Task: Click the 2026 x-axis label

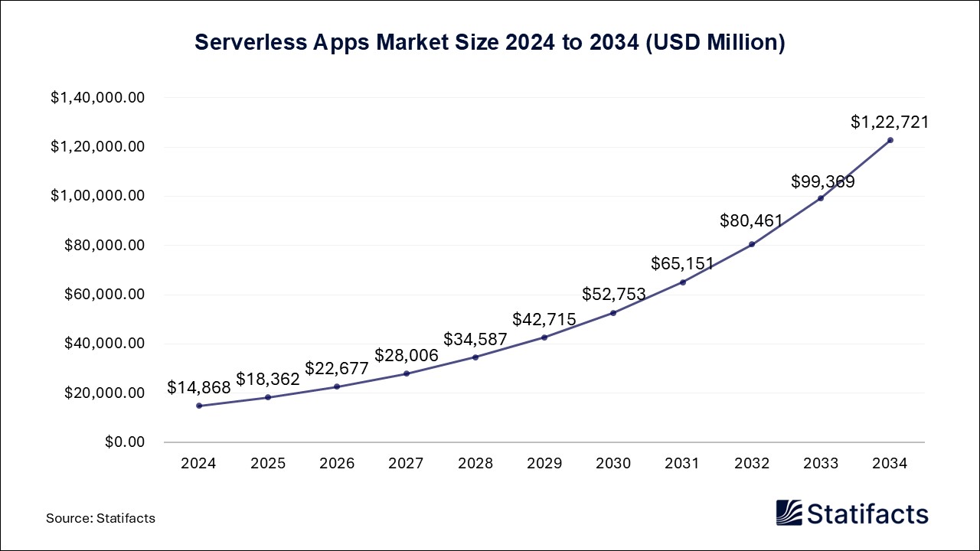Action: (337, 464)
